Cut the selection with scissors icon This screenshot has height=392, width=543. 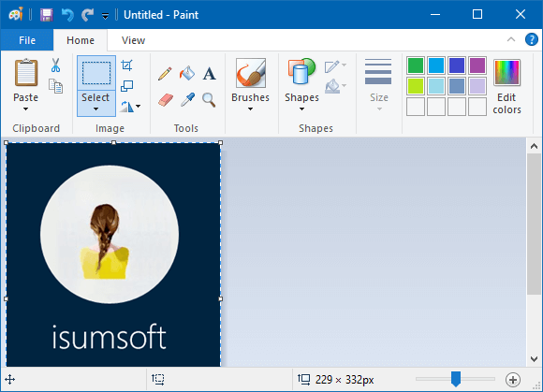click(55, 65)
